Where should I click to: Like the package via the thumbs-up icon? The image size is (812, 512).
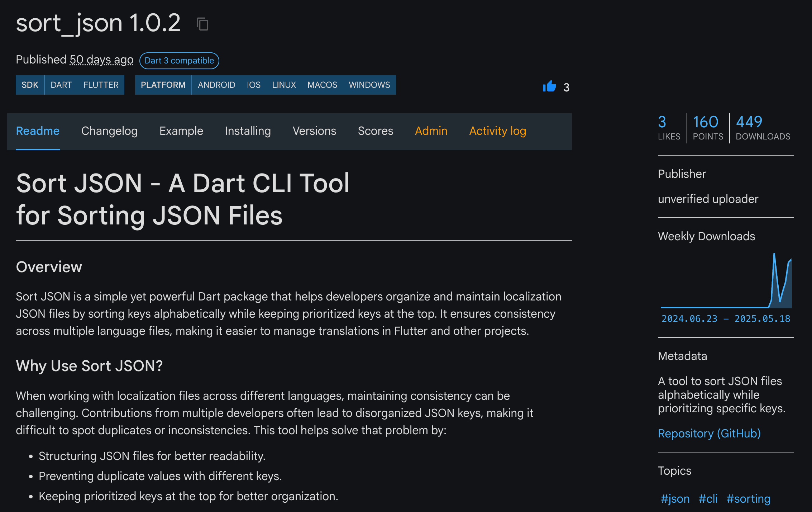549,86
